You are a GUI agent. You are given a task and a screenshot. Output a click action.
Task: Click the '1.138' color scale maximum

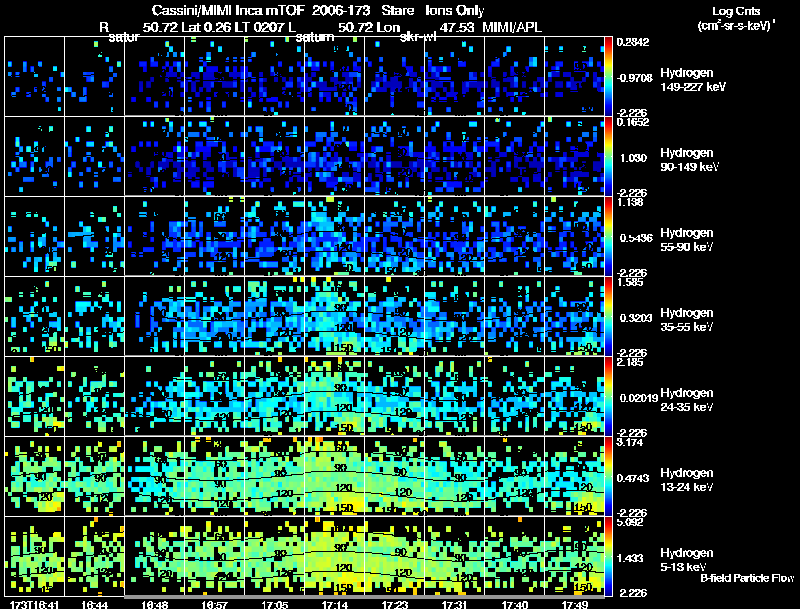[630, 202]
